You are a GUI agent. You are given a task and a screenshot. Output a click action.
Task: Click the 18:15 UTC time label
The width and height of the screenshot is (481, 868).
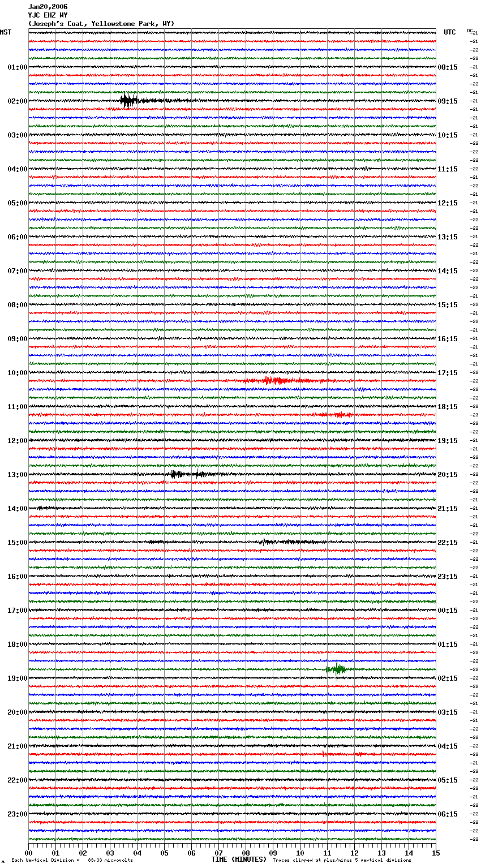pyautogui.click(x=448, y=407)
